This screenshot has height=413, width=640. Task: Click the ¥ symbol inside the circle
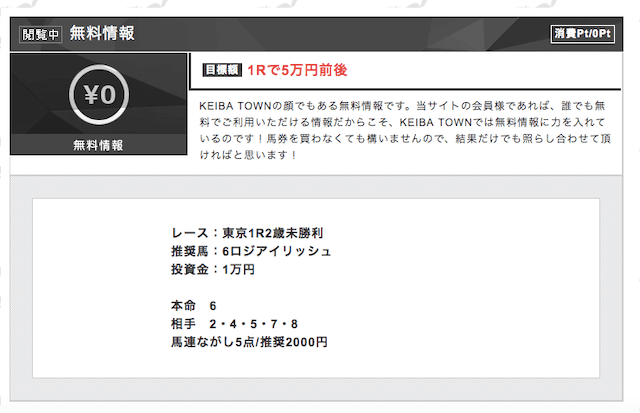click(x=91, y=96)
